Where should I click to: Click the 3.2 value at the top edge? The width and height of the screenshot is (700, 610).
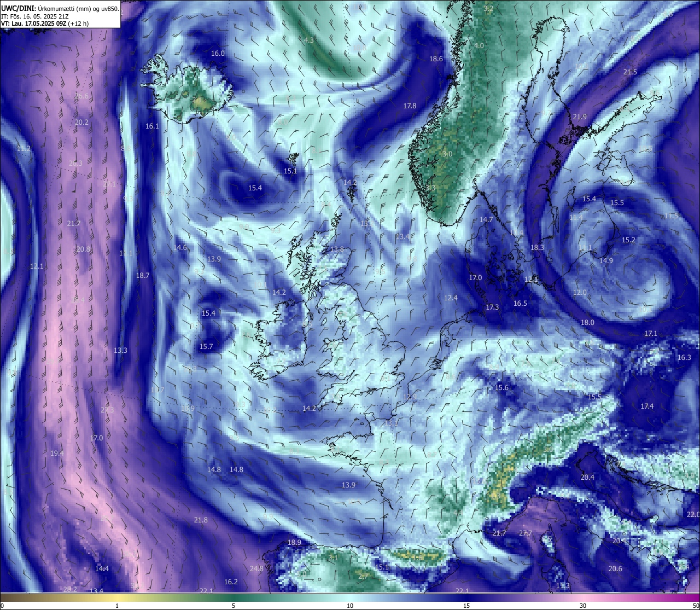(x=488, y=8)
